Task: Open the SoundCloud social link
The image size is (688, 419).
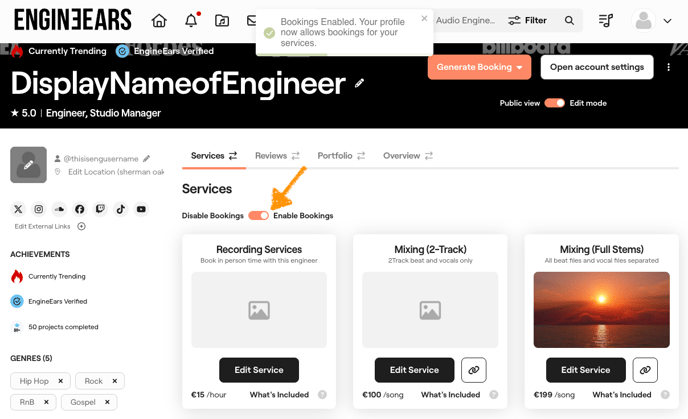Action: click(59, 209)
